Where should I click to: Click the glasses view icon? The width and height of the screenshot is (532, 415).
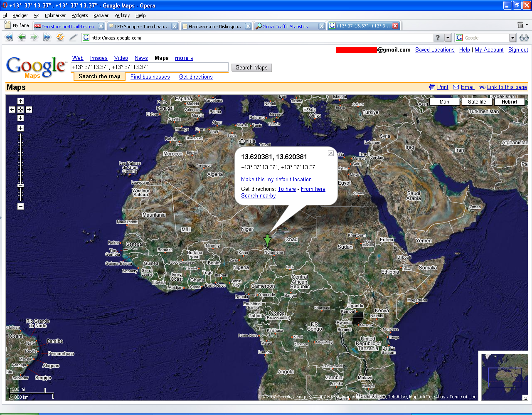524,38
